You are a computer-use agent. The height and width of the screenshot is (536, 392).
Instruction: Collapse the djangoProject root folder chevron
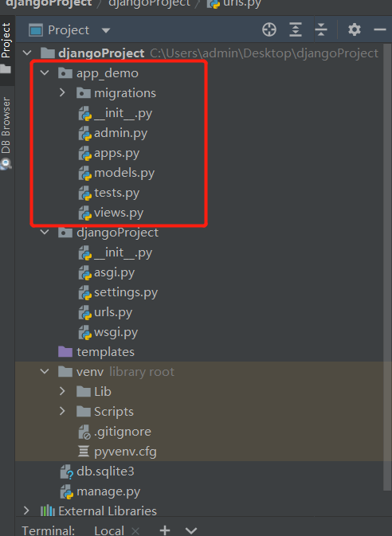click(27, 53)
